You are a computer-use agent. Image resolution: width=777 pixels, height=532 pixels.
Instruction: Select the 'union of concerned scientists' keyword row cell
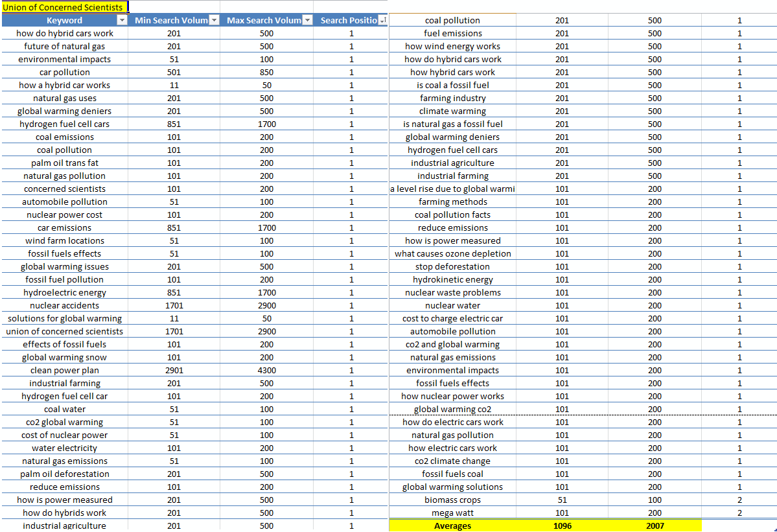point(64,331)
